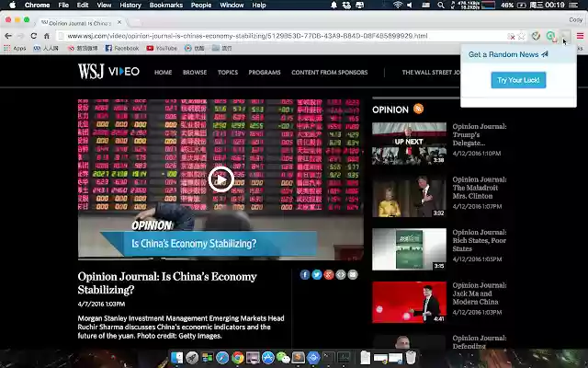The height and width of the screenshot is (368, 588).
Task: Open WeChat from the Dock
Action: click(284, 358)
